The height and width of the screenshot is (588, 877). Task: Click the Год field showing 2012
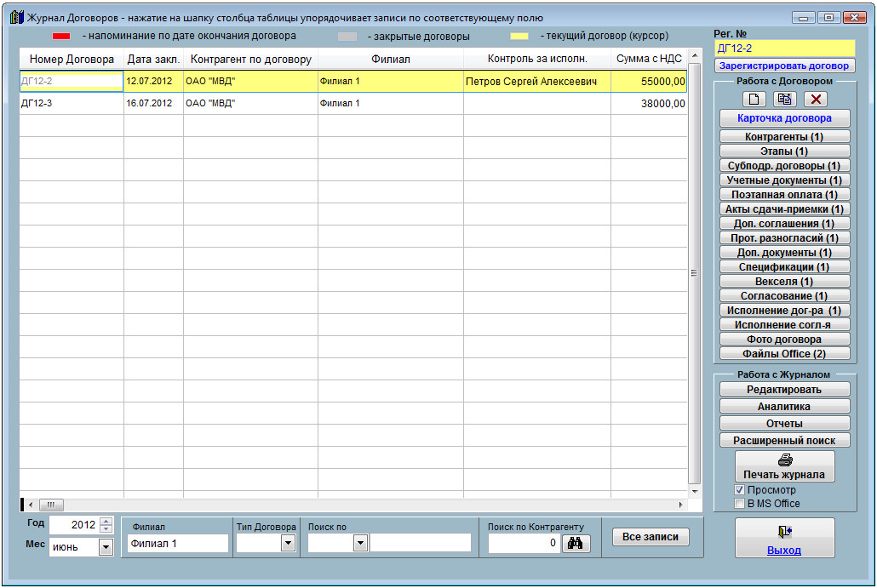coord(74,525)
